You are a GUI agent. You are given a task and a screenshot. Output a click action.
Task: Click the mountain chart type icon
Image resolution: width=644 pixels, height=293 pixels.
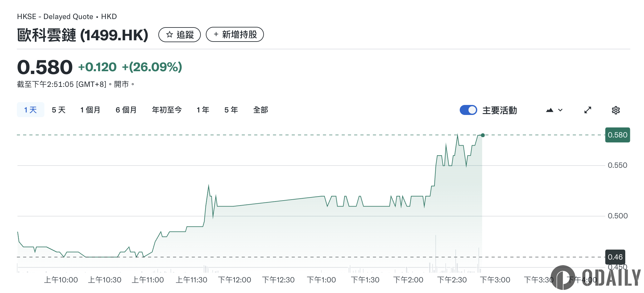[550, 110]
